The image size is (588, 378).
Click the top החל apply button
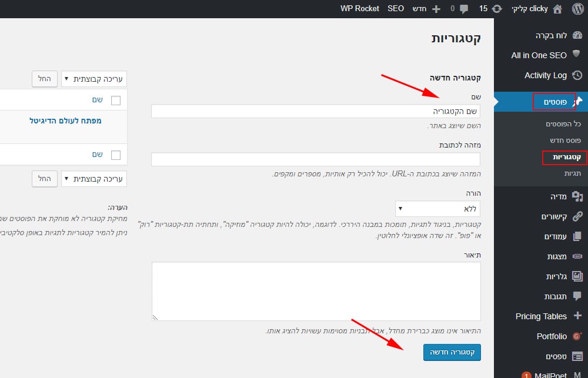(44, 79)
